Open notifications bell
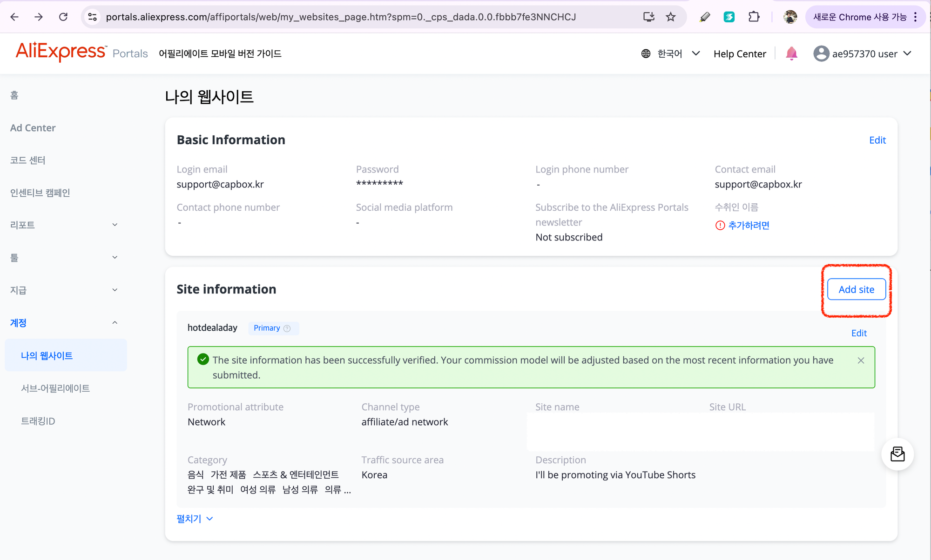This screenshot has height=560, width=931. (x=791, y=54)
